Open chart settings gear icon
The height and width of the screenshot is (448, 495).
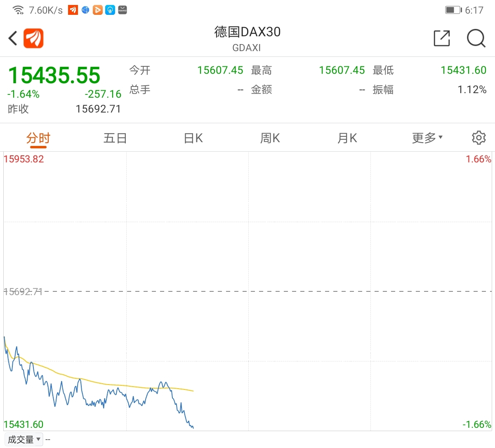[478, 138]
